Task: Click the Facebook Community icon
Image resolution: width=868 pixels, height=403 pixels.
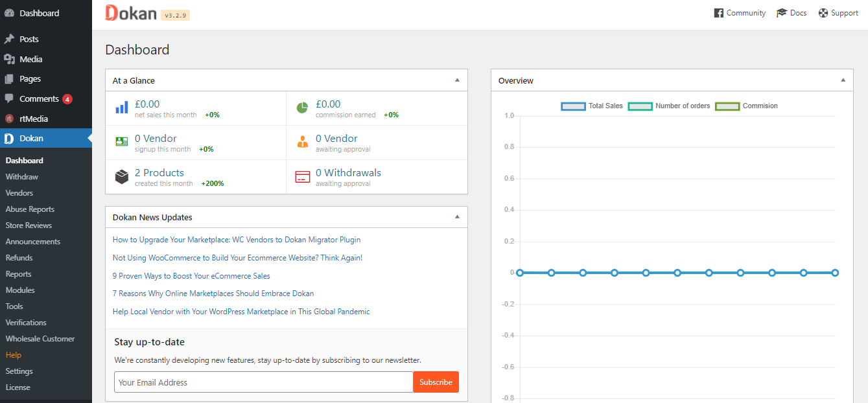Action: [718, 13]
